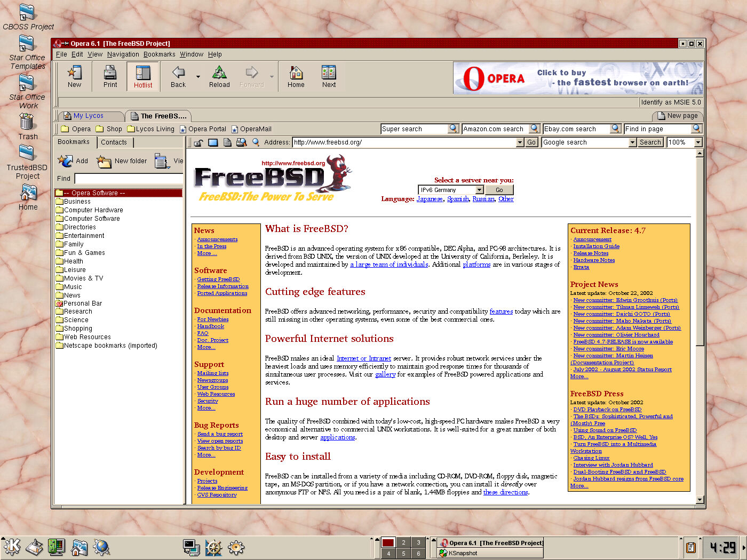Go to Home page via toolbar icon
Viewport: 747px width, 560px height.
point(296,76)
